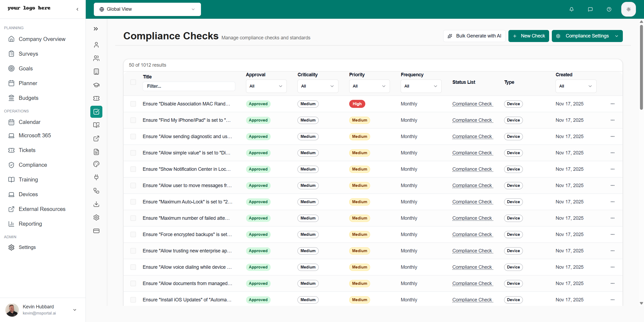
Task: Open the plug integrations icon
Action: point(96,177)
